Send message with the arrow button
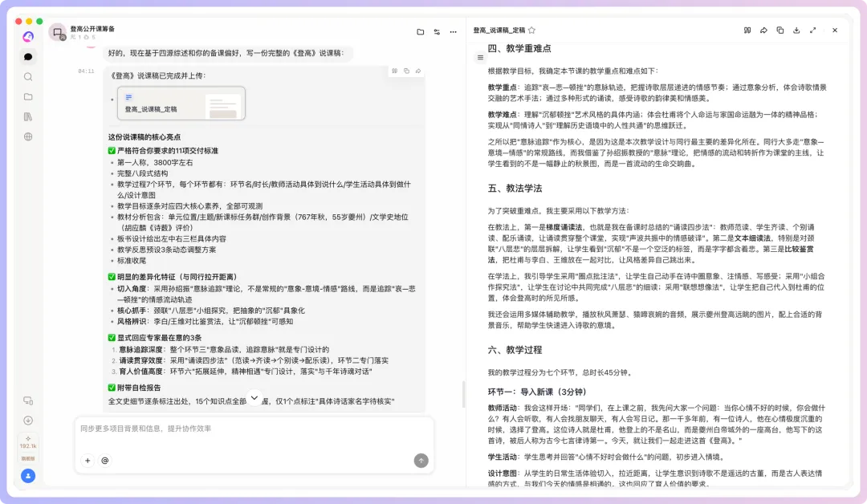 coord(421,461)
